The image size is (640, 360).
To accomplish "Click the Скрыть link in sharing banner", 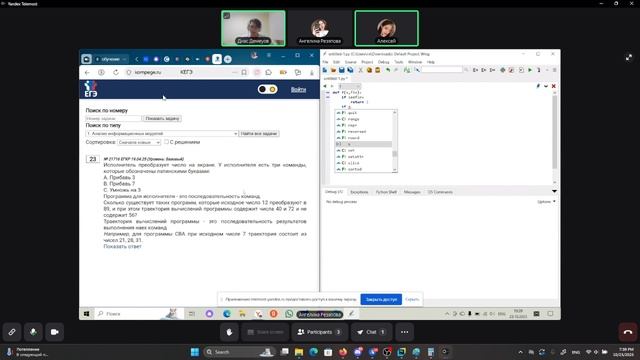I will click(x=412, y=299).
